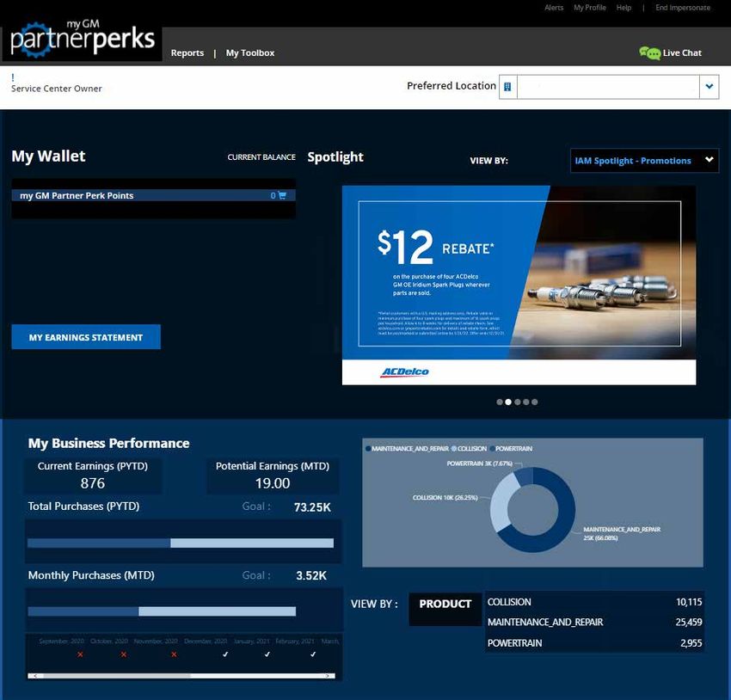Click the "POWERTRAIN 3K (7.67%)" chart label

point(479,464)
